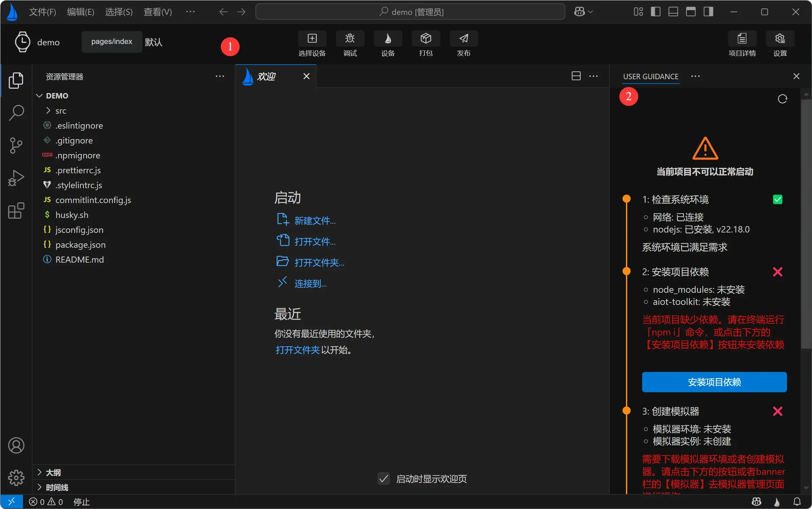Open editor more actions menu
This screenshot has width=812, height=509.
[593, 76]
